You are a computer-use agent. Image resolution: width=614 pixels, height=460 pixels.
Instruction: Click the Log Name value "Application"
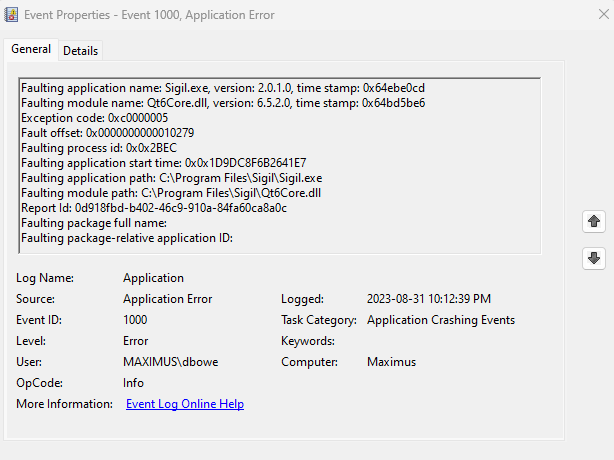153,278
